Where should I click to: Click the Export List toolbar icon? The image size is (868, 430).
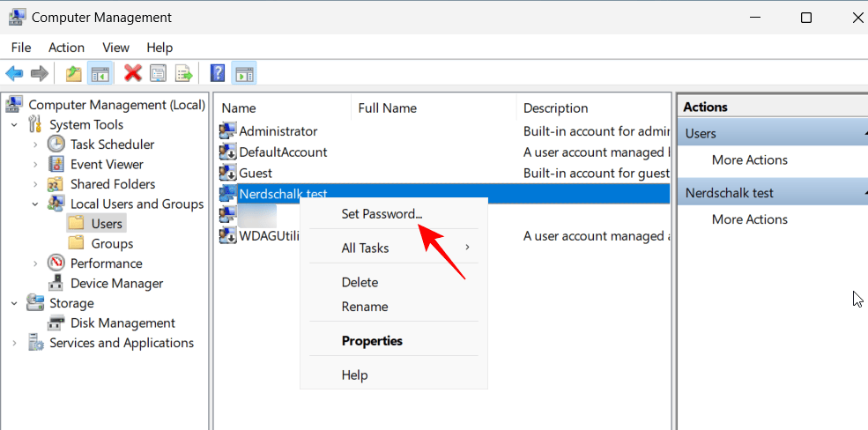(184, 74)
